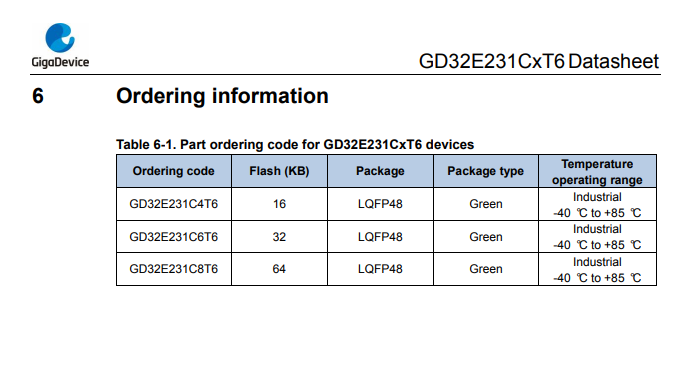The width and height of the screenshot is (688, 374).
Task: Click the GigaDevice logo icon
Action: coord(60,38)
